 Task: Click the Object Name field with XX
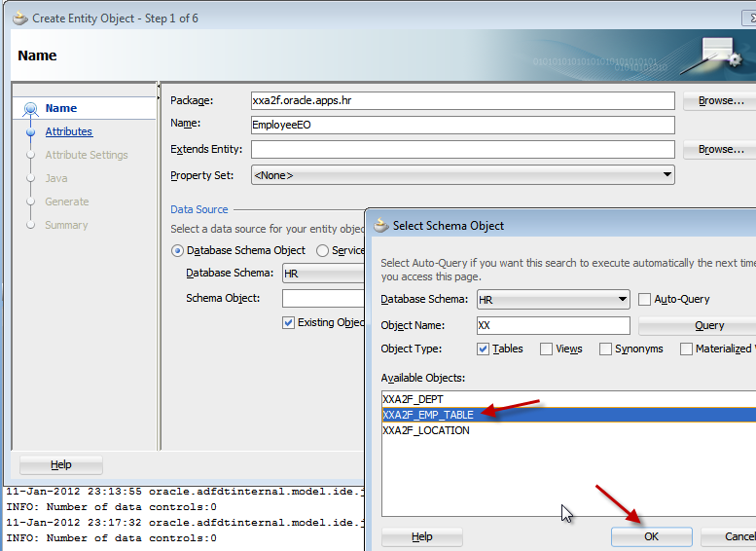point(553,326)
